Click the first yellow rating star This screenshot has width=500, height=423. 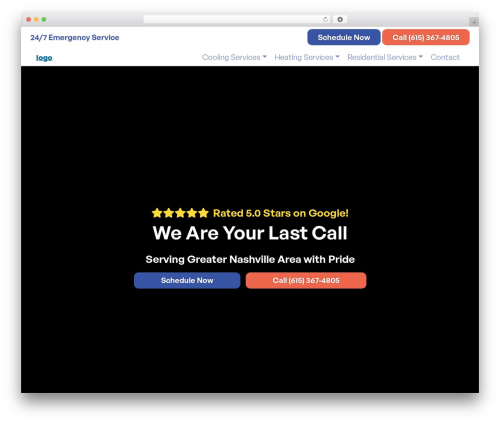tap(157, 213)
